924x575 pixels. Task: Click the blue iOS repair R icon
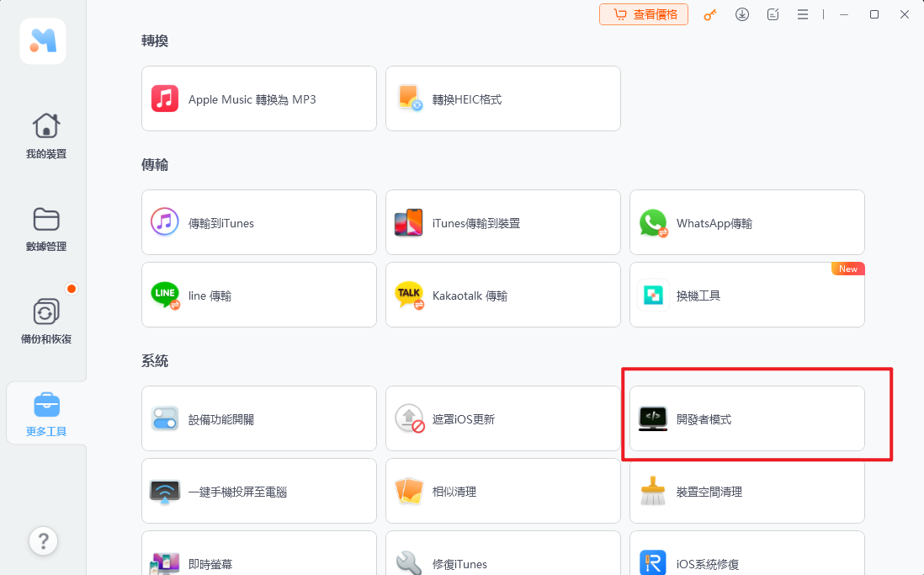pos(653,562)
